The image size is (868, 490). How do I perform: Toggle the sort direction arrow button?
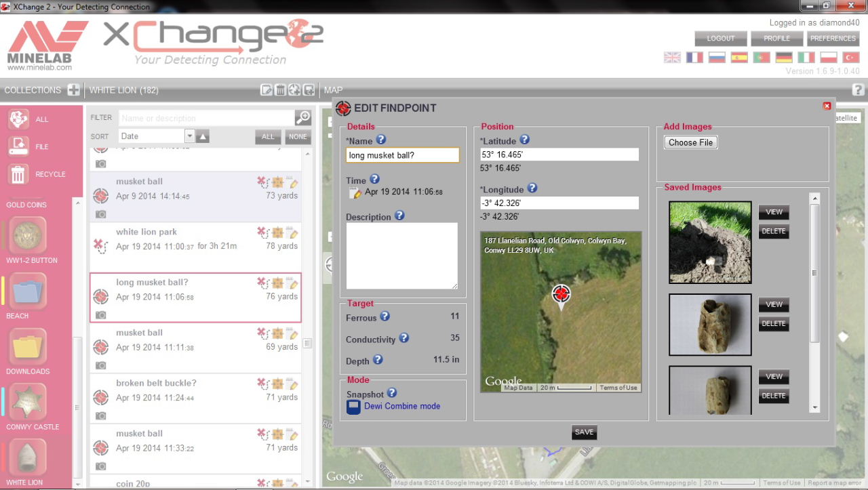[203, 136]
